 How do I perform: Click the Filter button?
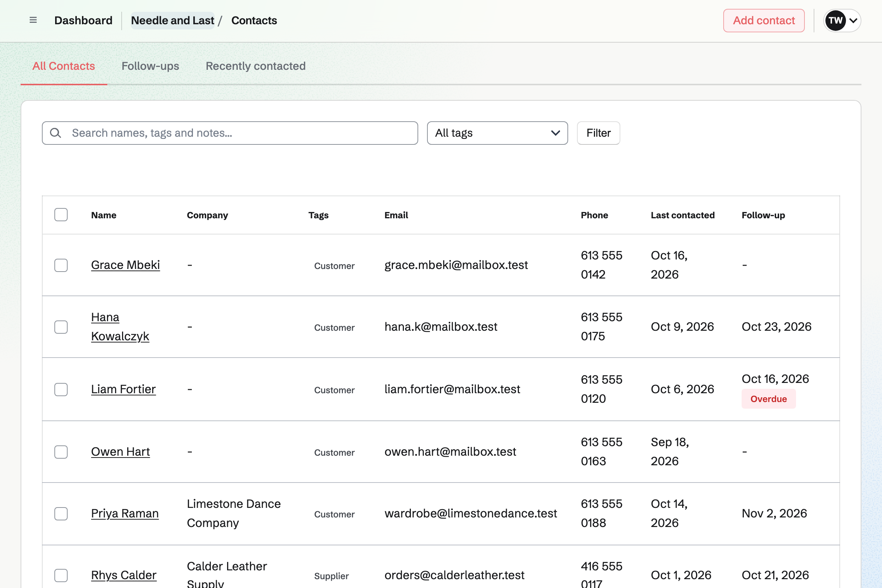coord(599,133)
